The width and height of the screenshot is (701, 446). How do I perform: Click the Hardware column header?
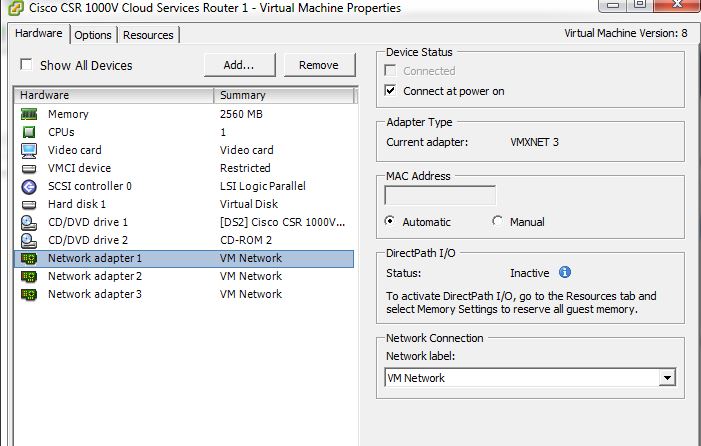114,95
